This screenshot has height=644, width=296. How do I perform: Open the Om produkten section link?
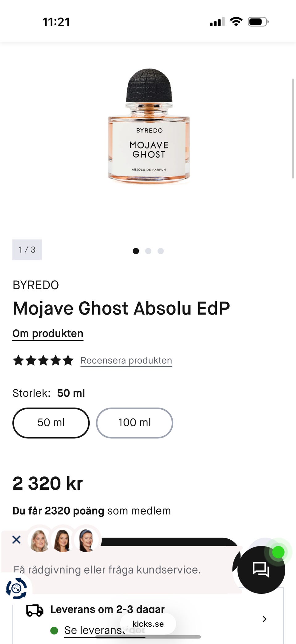pos(48,333)
